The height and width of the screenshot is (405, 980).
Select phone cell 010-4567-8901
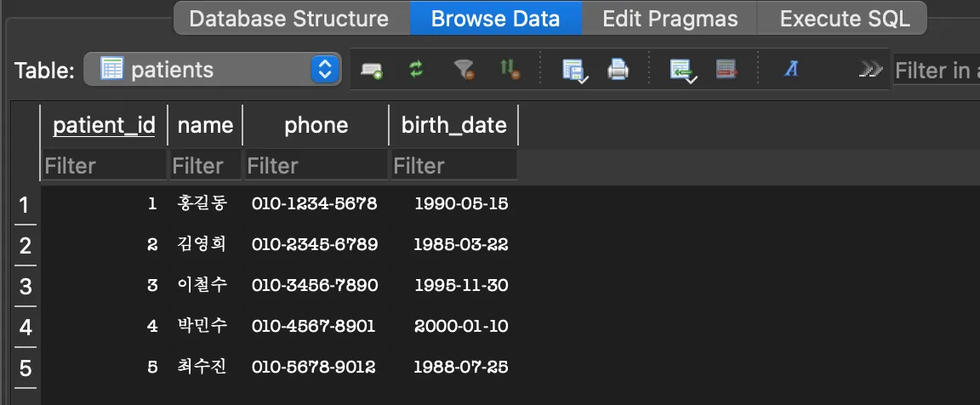click(x=316, y=326)
